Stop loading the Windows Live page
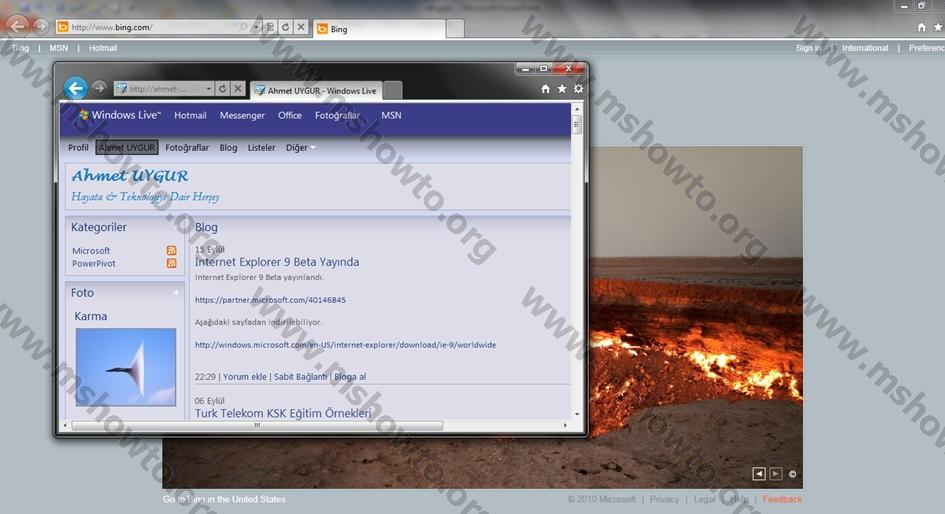This screenshot has height=514, width=945. pyautogui.click(x=238, y=89)
